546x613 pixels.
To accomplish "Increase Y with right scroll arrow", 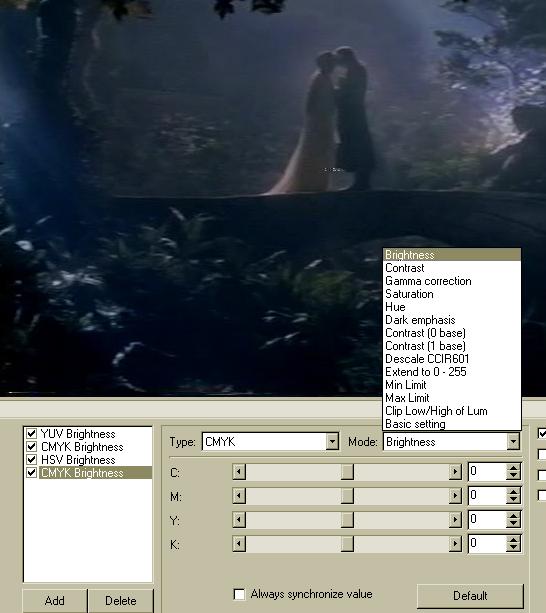I will point(455,520).
